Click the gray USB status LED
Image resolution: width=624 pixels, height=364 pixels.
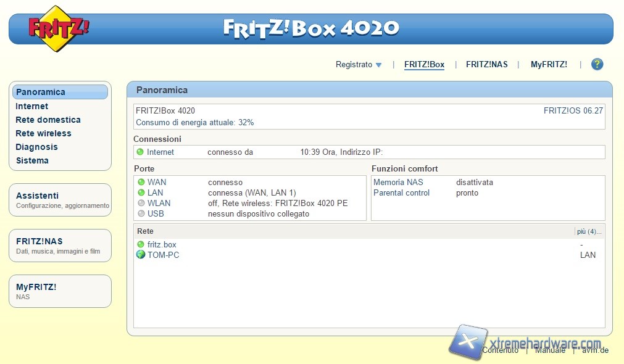click(141, 214)
